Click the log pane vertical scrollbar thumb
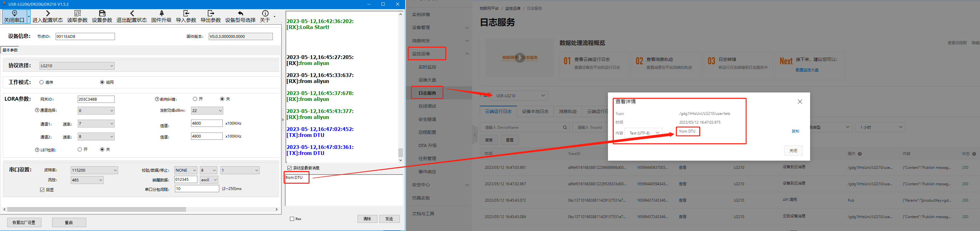 click(x=400, y=152)
